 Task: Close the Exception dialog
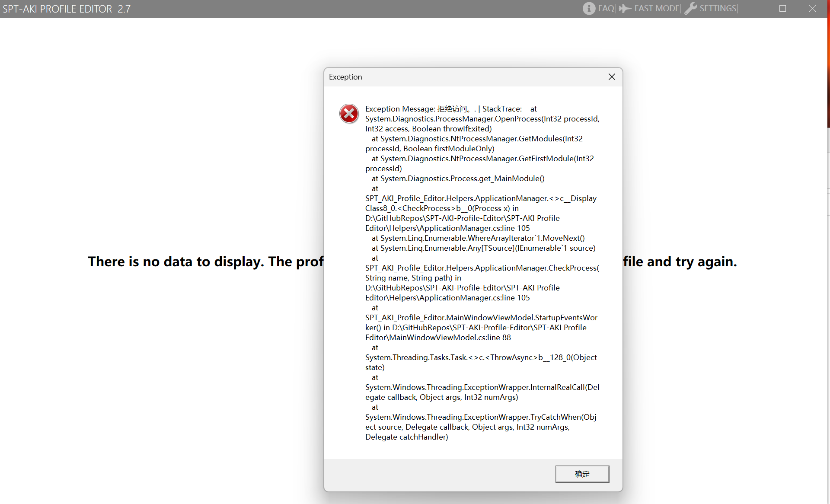612,77
